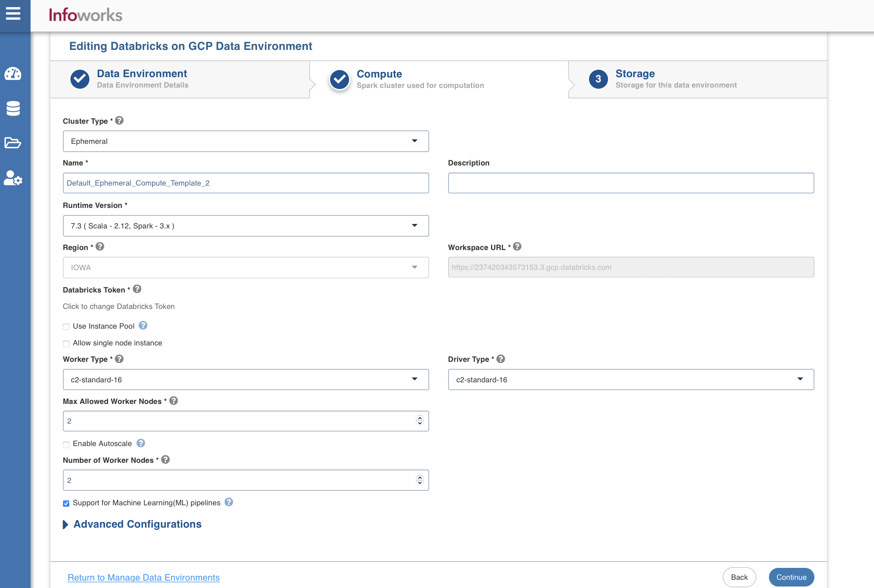This screenshot has height=588, width=874.
Task: Check Allow single node instance
Action: 66,344
